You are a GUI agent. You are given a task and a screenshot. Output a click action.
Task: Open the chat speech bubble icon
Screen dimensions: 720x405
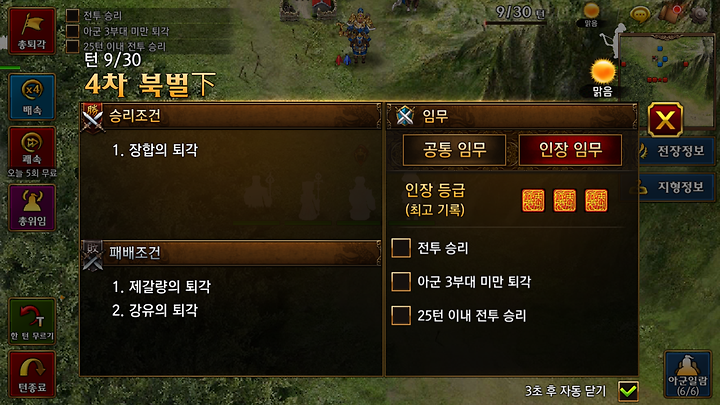tap(640, 14)
